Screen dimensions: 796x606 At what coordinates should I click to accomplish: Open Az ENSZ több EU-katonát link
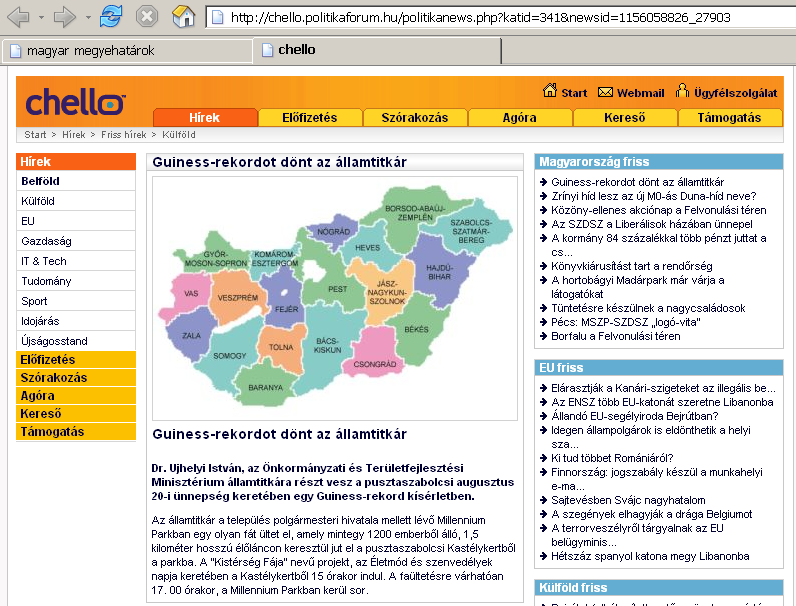[662, 402]
